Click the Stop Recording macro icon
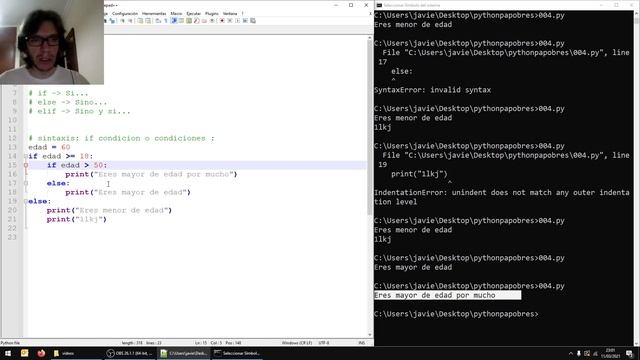The height and width of the screenshot is (360, 640). click(x=230, y=20)
